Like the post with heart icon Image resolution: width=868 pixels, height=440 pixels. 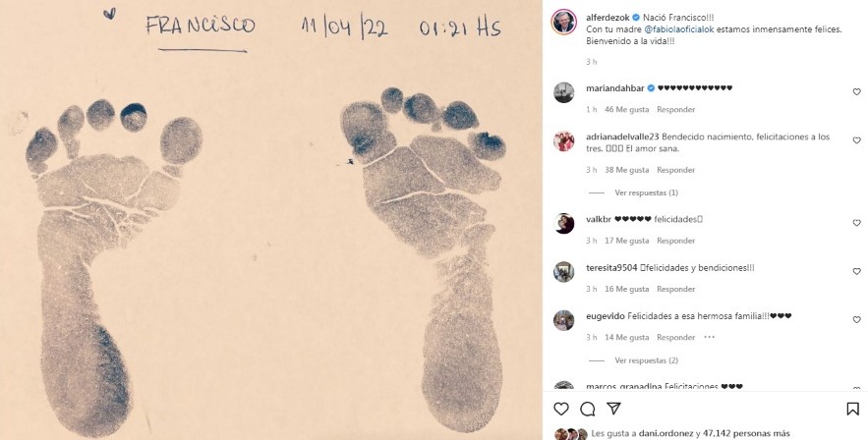[561, 409]
